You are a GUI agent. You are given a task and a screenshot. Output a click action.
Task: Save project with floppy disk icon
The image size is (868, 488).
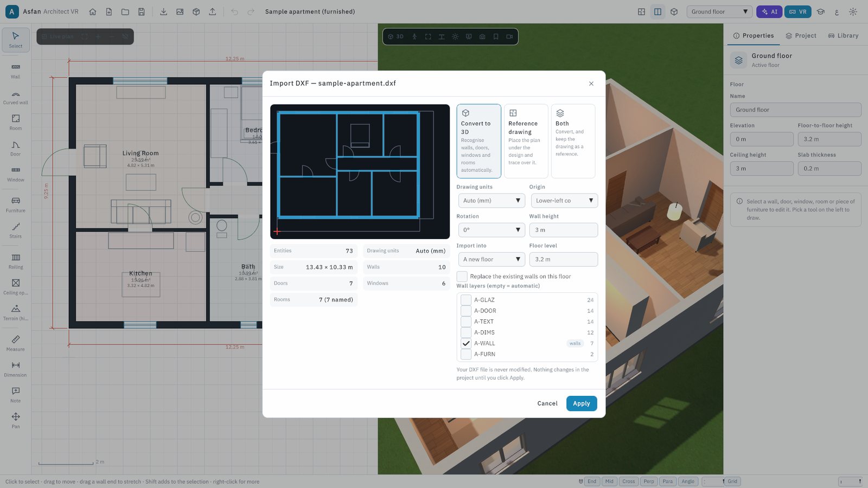click(x=142, y=11)
